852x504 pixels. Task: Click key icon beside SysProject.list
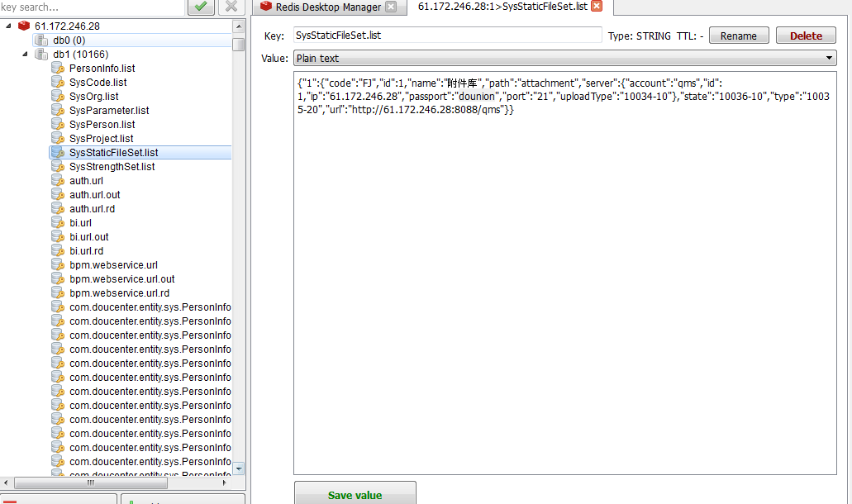(58, 139)
